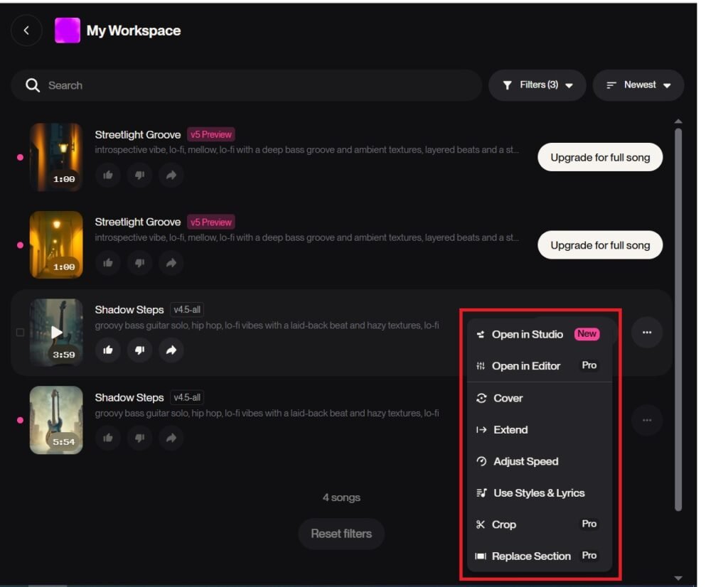Open the Filters (3) dropdown
Screen dimensions: 728x587
coord(537,85)
